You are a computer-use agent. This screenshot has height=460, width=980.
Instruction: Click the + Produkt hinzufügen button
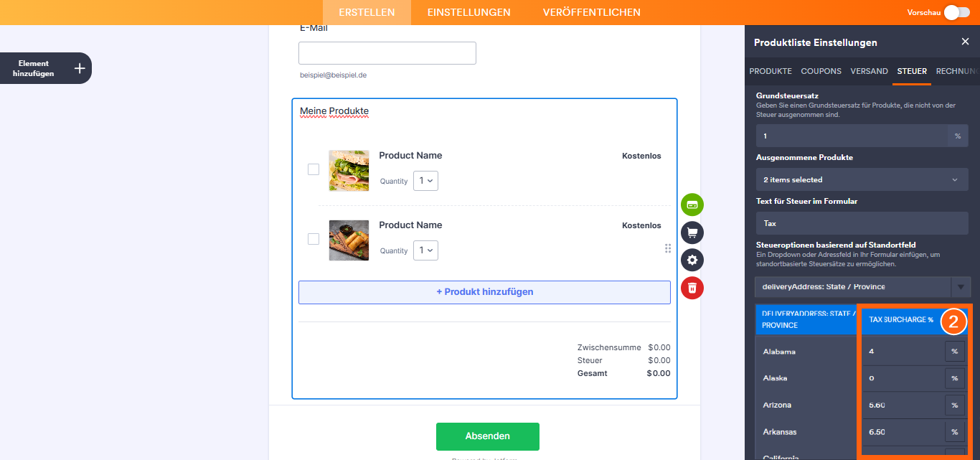[x=484, y=292]
